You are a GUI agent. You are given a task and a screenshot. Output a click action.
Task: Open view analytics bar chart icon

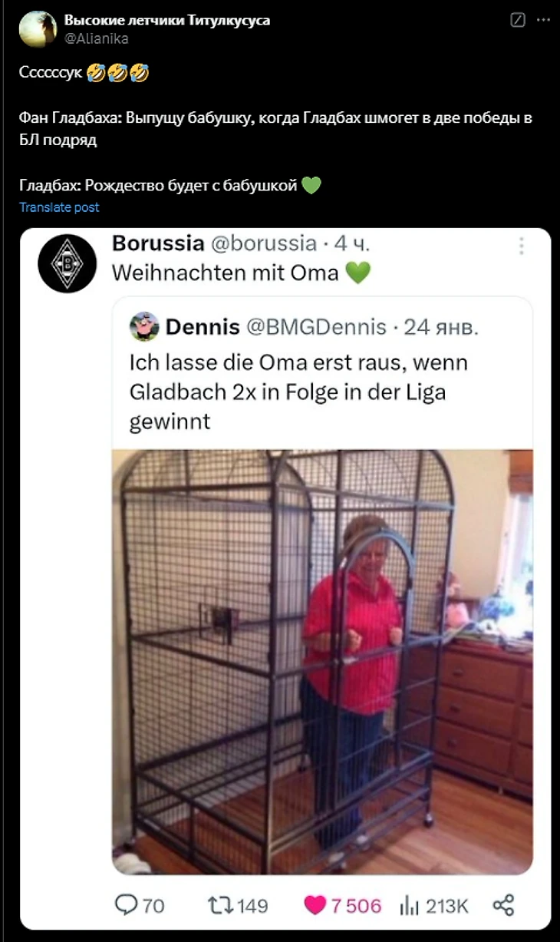[x=410, y=906]
